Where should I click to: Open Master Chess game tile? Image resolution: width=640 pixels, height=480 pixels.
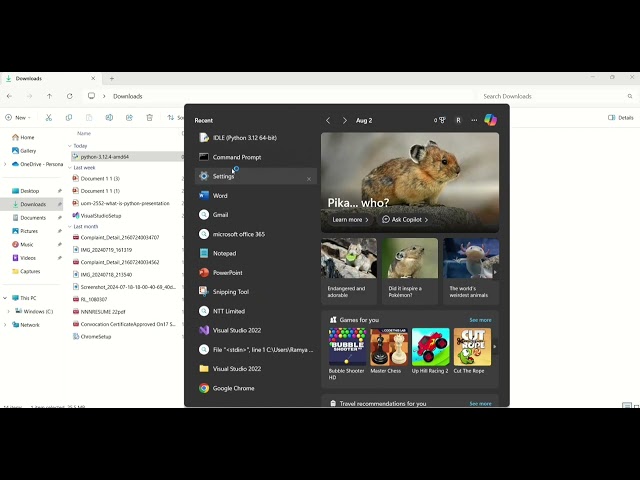(x=389, y=351)
